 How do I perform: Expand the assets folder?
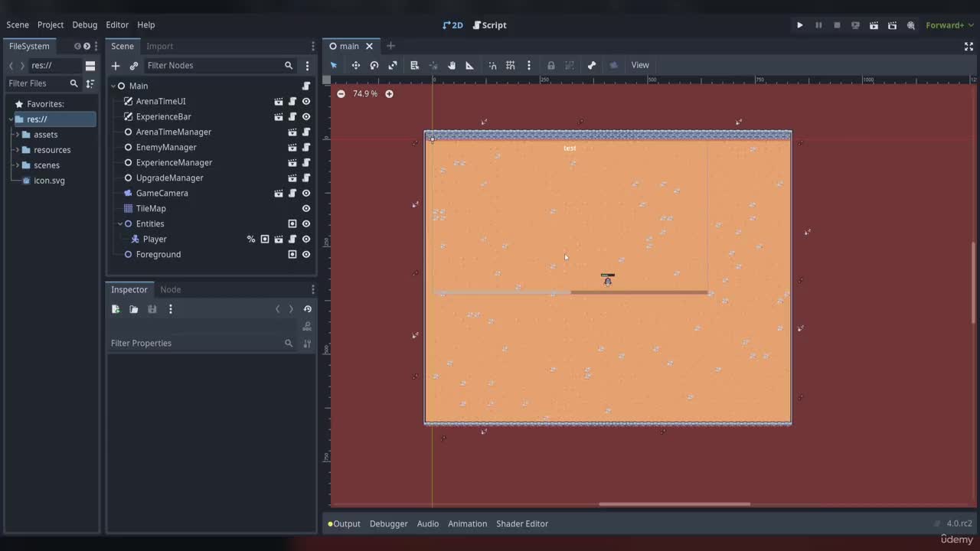tap(17, 135)
